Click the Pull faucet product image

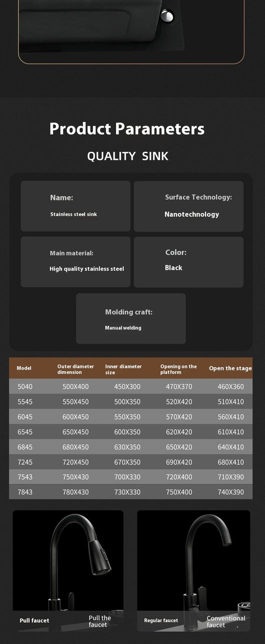(x=68, y=571)
